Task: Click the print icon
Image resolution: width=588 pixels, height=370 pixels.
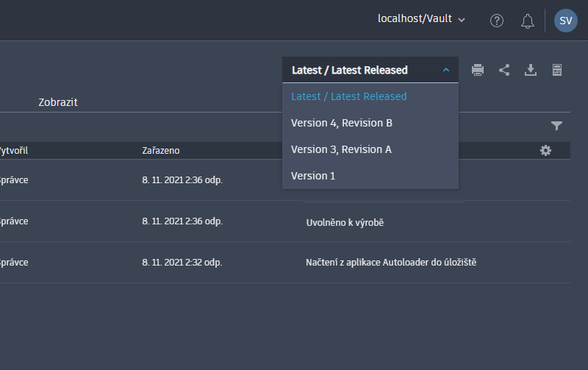Action: (478, 70)
